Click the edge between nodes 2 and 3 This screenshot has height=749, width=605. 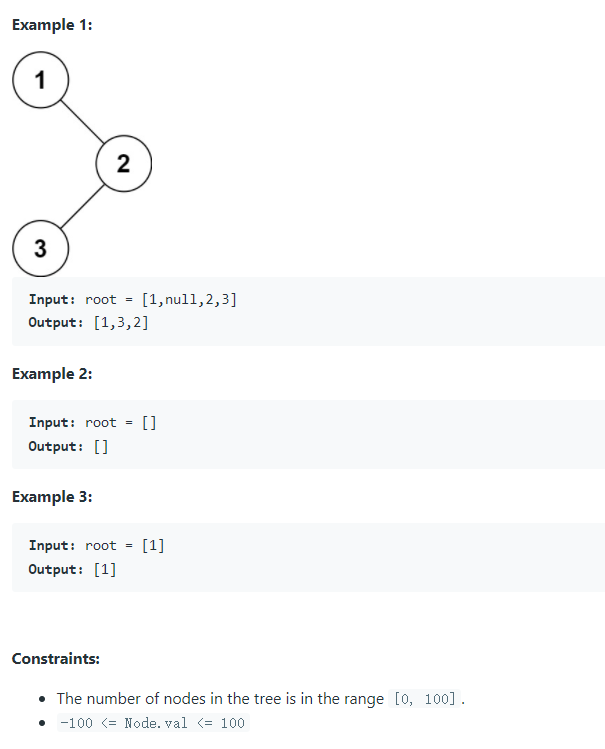[82, 206]
